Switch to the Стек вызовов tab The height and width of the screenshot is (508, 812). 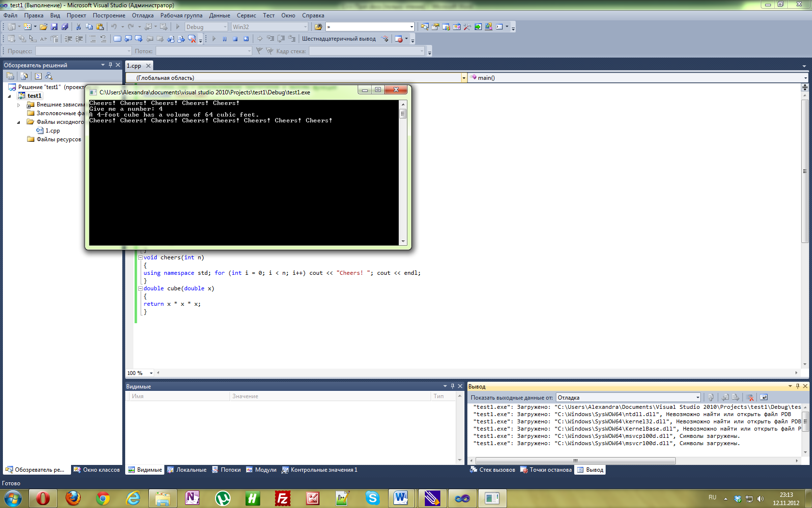click(x=493, y=470)
